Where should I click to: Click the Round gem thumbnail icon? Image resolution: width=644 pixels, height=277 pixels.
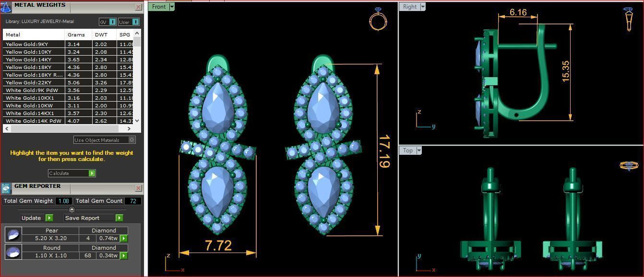click(x=13, y=252)
